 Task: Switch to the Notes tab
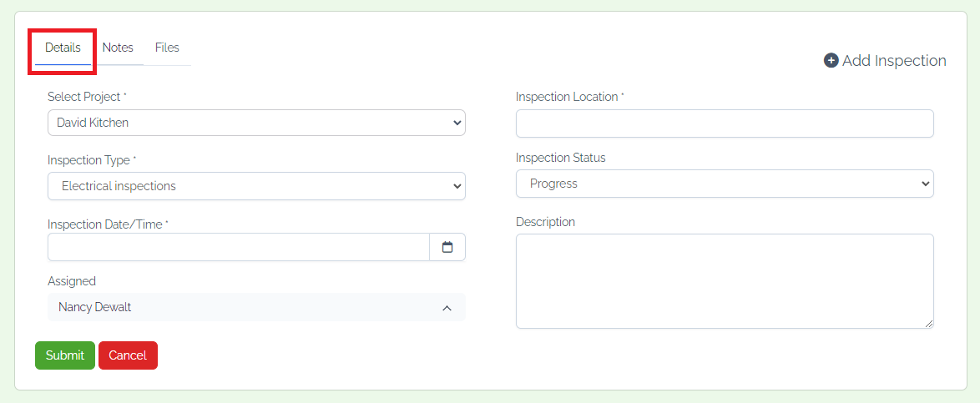coord(118,48)
